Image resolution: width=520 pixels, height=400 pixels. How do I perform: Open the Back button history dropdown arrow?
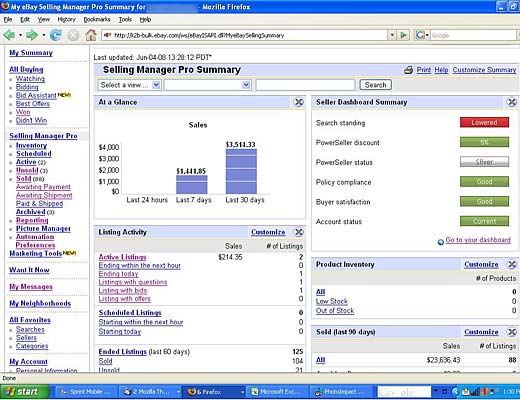click(x=20, y=35)
